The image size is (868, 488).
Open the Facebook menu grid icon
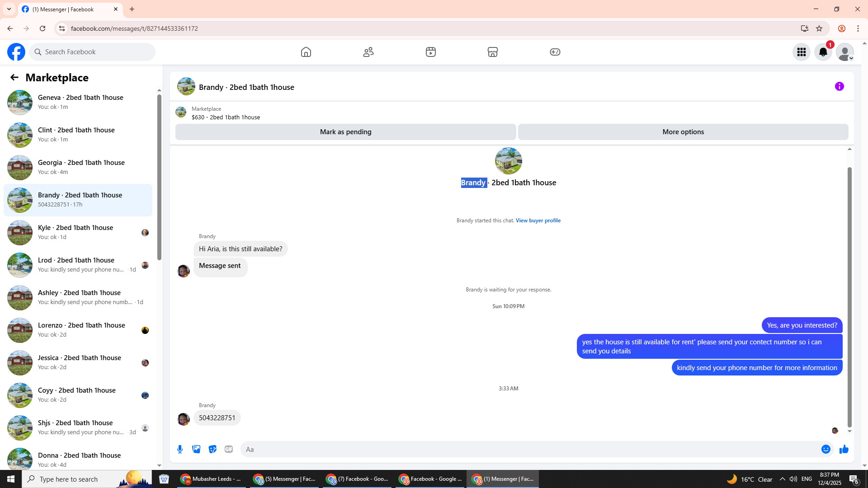tap(801, 52)
